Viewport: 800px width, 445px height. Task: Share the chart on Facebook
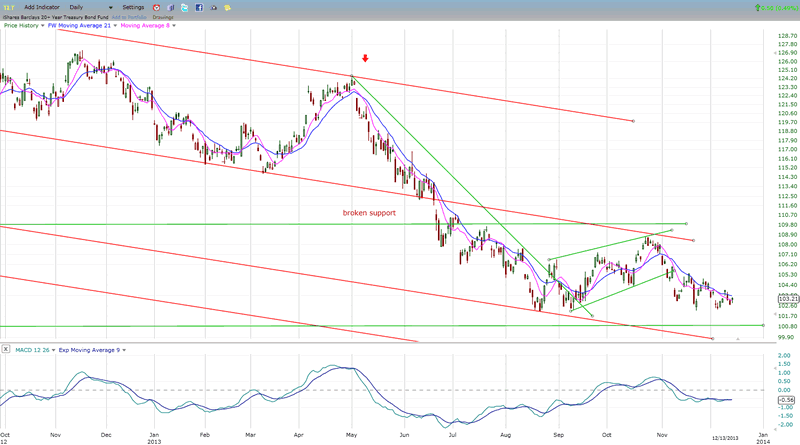tap(198, 7)
